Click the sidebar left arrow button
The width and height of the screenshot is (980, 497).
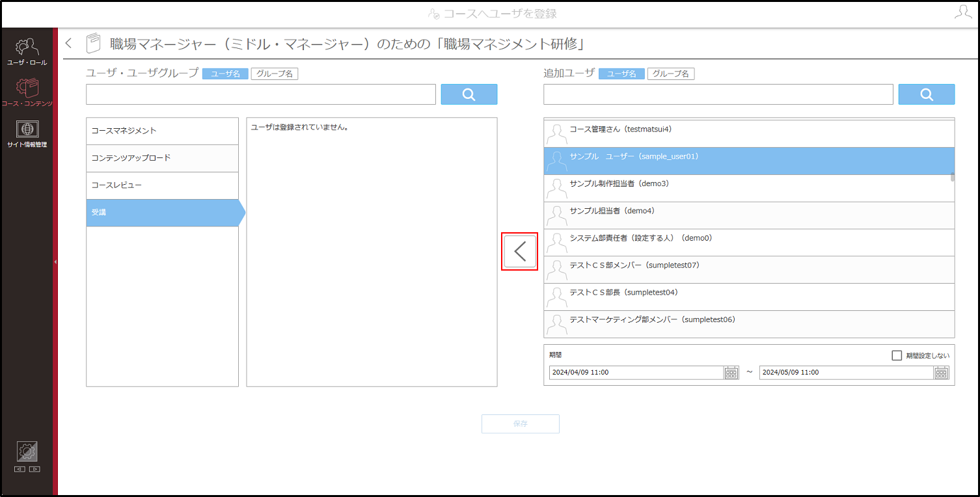pyautogui.click(x=20, y=469)
